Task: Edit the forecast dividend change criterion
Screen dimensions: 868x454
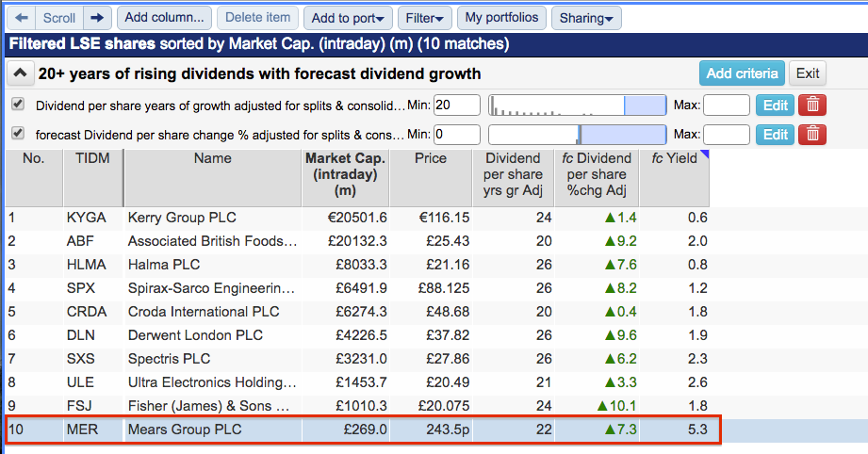Action: click(775, 135)
